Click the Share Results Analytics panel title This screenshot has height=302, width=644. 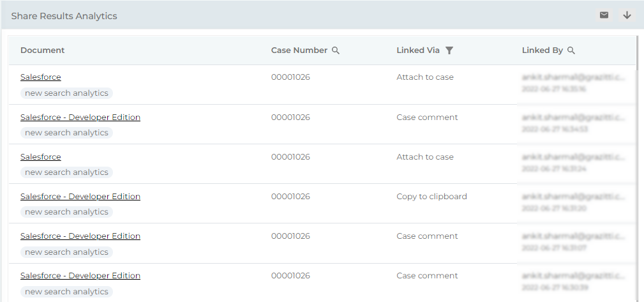pyautogui.click(x=64, y=16)
